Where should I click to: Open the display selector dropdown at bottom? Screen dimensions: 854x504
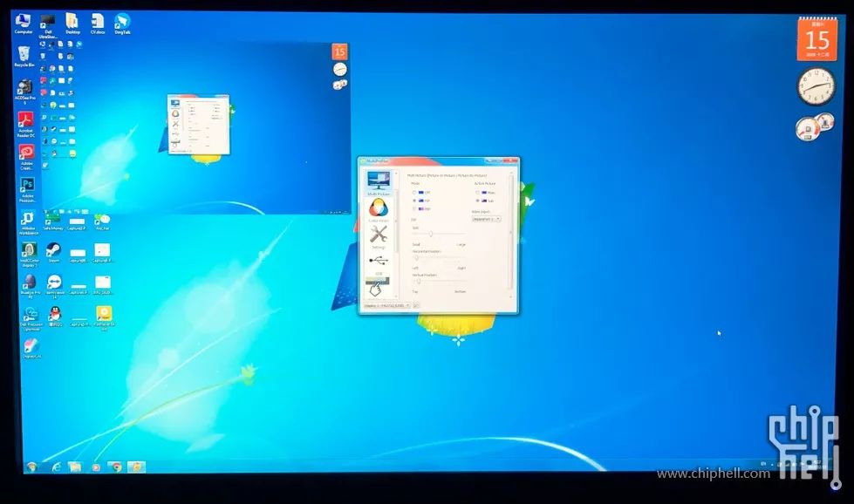tap(386, 305)
